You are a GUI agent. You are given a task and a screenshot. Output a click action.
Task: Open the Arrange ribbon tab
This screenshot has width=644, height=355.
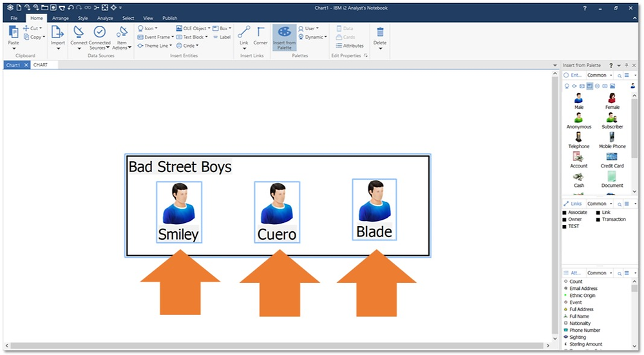tap(61, 18)
